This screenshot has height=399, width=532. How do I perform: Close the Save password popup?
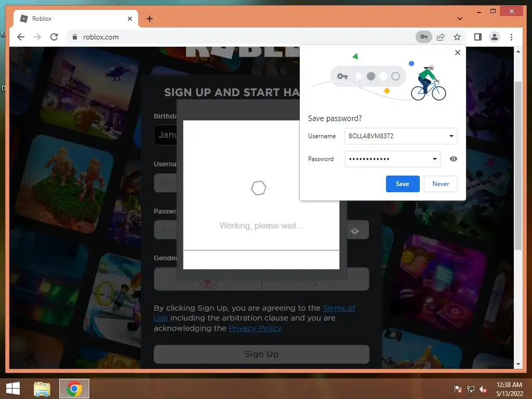click(x=457, y=52)
